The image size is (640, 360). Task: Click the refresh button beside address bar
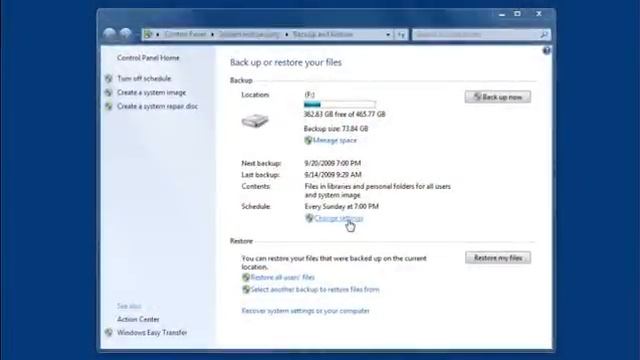tap(401, 35)
